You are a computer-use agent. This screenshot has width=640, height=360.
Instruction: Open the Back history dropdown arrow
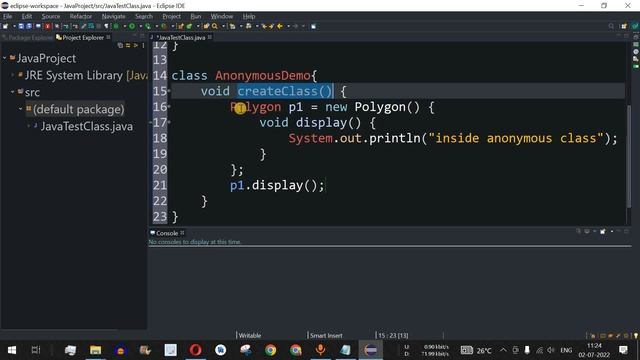tap(288, 26)
